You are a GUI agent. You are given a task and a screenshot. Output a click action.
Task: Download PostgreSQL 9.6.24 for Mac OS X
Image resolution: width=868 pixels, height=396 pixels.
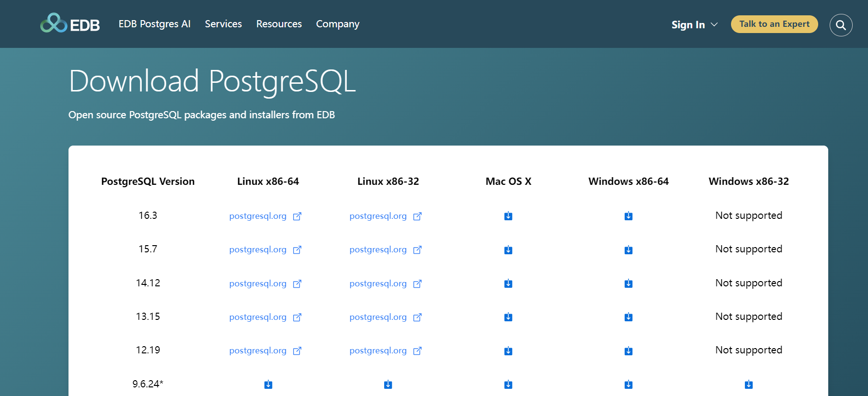click(x=508, y=385)
